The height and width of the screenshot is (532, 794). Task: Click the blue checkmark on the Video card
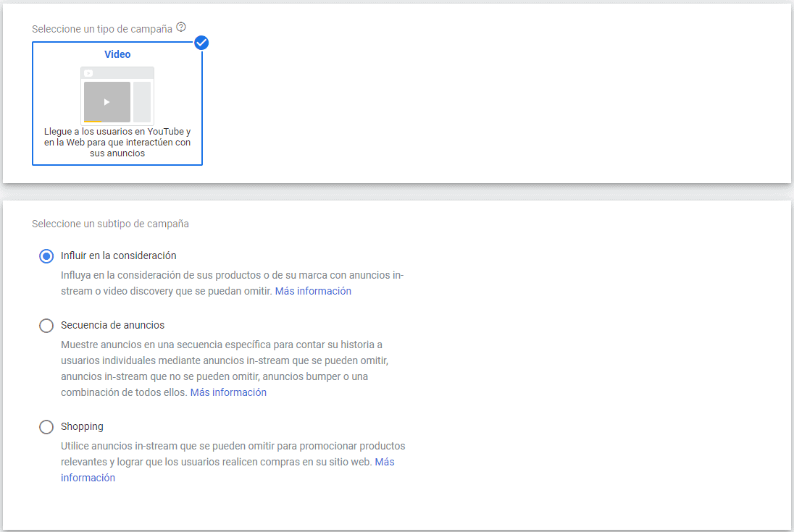[201, 43]
